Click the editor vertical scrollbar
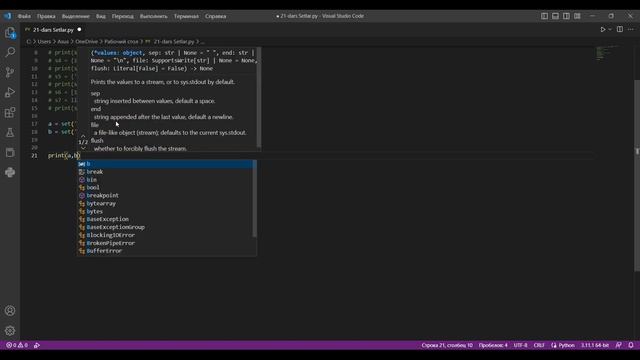 coord(637,176)
